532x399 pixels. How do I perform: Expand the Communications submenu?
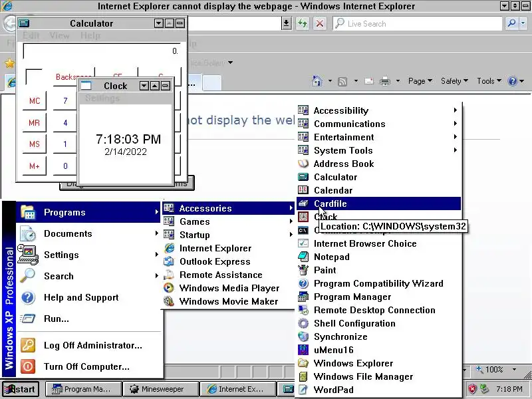point(378,124)
